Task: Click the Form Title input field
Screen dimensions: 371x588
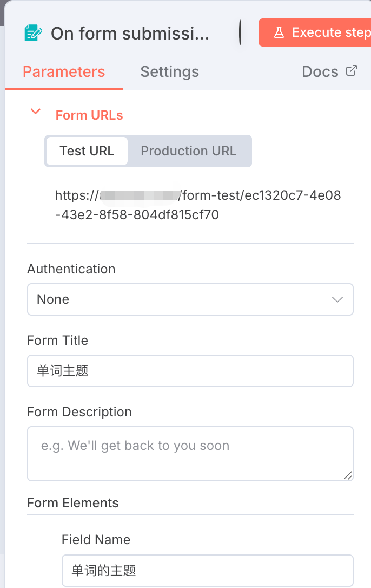Action: click(x=190, y=371)
